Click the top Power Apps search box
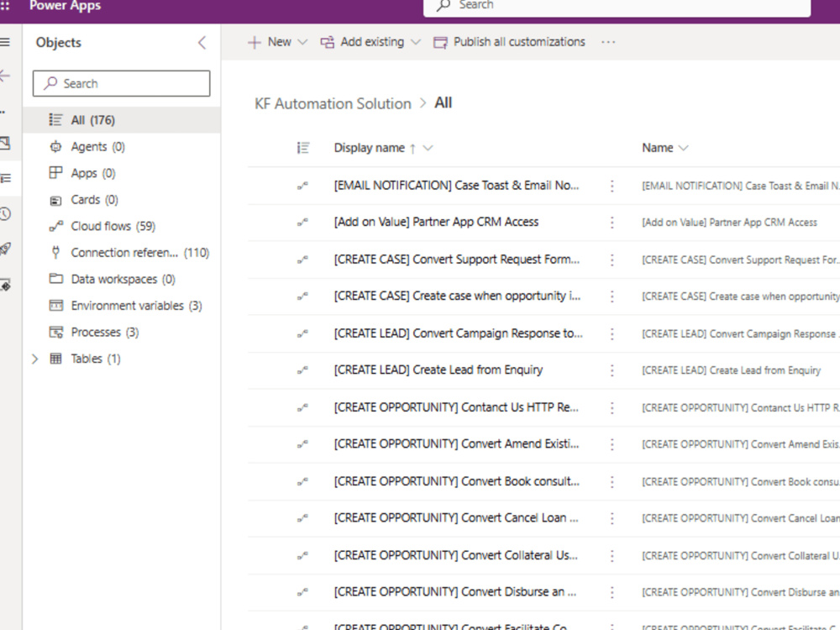This screenshot has height=630, width=840. pos(617,7)
